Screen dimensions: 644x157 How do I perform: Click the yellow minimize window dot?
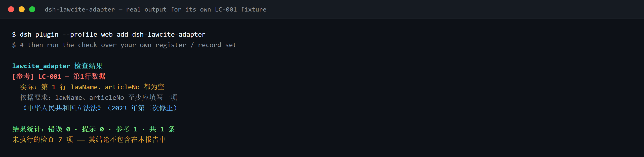pyautogui.click(x=22, y=9)
